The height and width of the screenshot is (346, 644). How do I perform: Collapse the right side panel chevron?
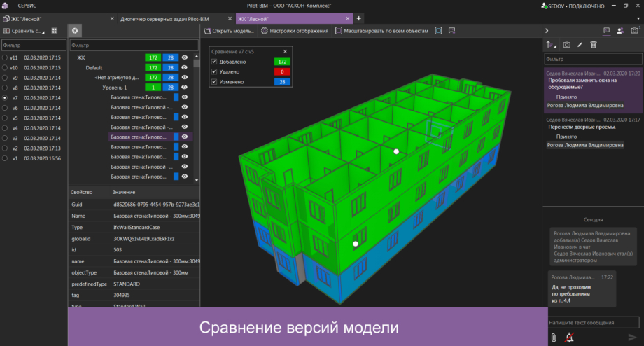[x=547, y=31]
